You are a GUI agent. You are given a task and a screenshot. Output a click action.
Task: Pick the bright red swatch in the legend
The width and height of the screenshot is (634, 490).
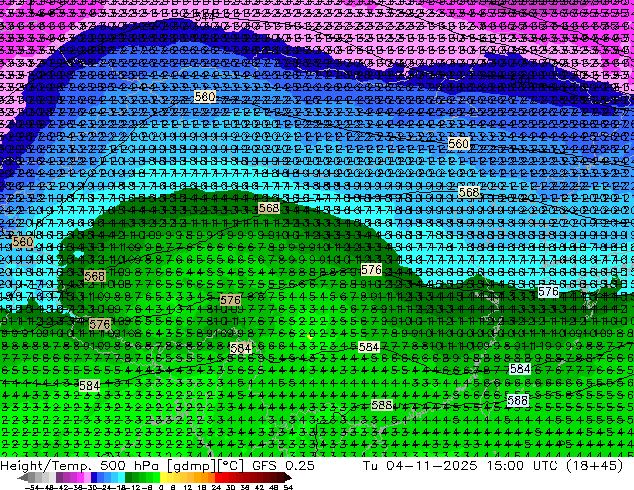click(218, 478)
